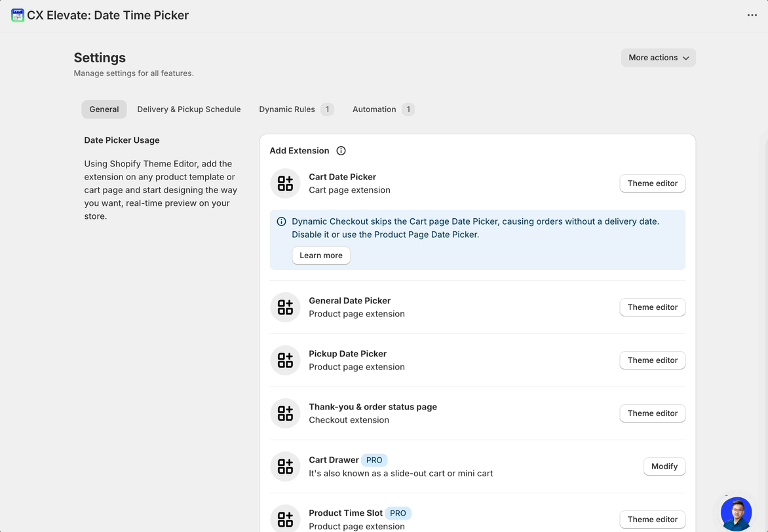768x532 pixels.
Task: Open Theme editor for General Date Picker
Action: pos(653,307)
